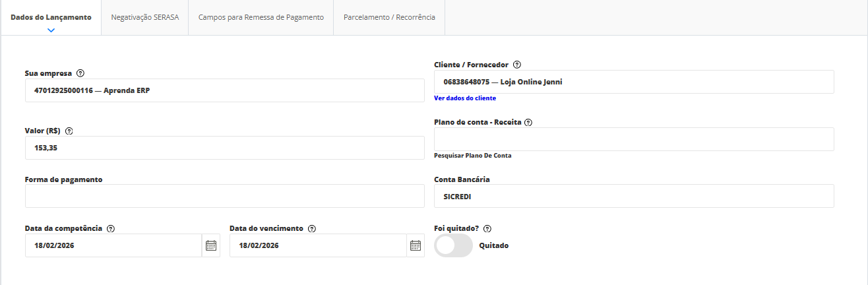Open the Conta Bancária SICREDI dropdown
868x285 pixels.
coord(633,196)
